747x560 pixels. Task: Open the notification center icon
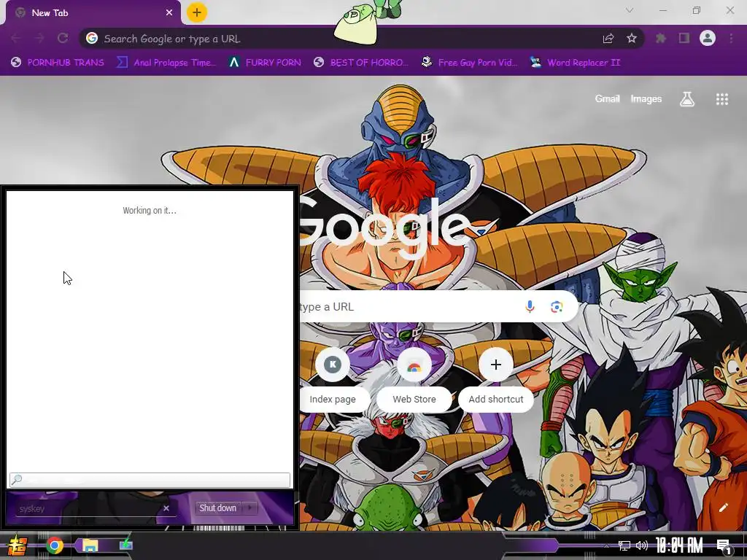coord(723,546)
